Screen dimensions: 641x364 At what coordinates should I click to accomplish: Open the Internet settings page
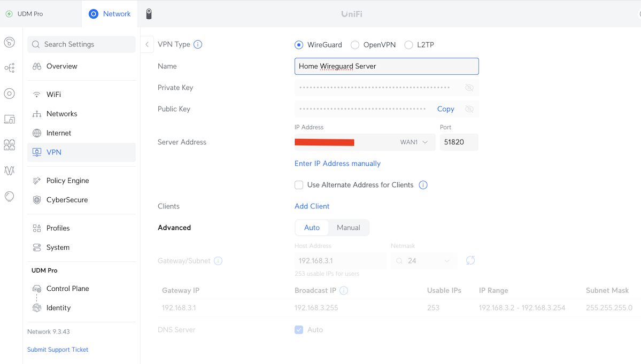click(x=81, y=133)
